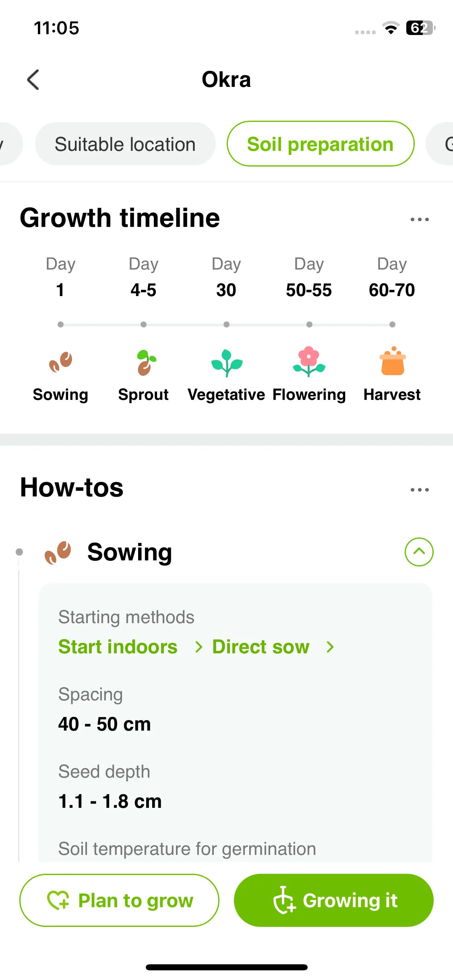
Task: Collapse the Sowing section with the chevron
Action: click(419, 552)
